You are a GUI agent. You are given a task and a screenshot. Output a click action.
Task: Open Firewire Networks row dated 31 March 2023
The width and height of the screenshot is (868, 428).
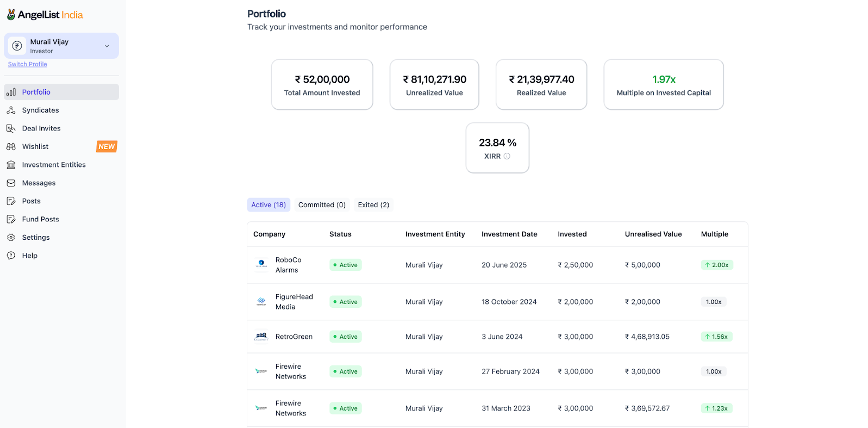(x=497, y=408)
